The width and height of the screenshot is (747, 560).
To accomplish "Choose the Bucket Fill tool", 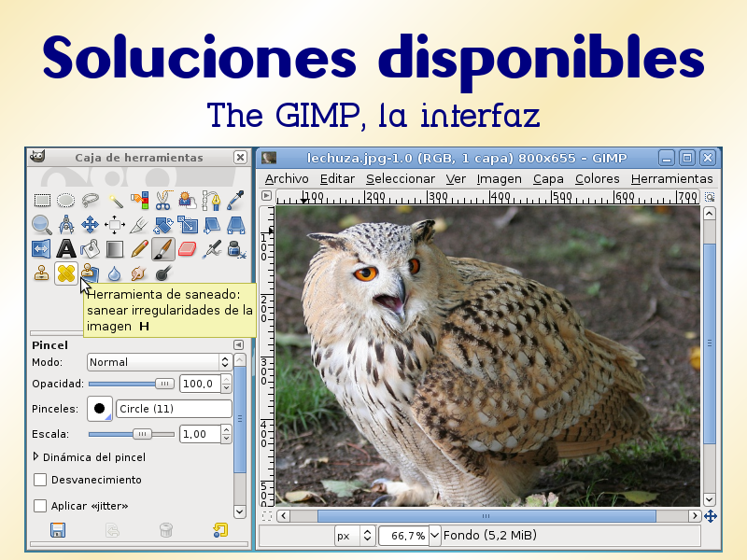I will (89, 249).
